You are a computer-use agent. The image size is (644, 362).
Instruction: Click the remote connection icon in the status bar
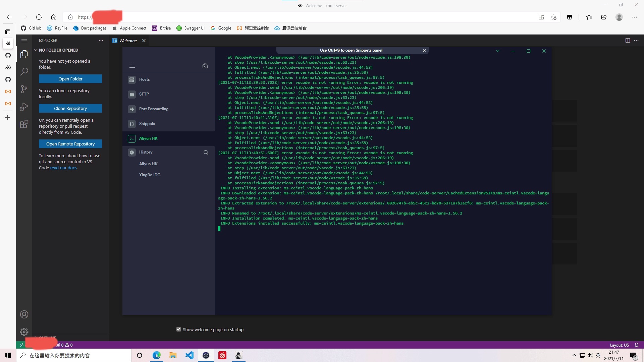(21, 345)
